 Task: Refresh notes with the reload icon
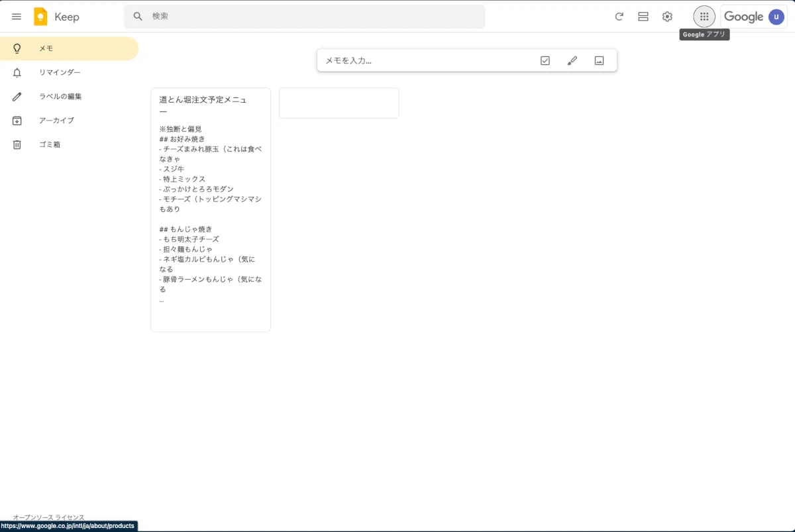point(619,17)
